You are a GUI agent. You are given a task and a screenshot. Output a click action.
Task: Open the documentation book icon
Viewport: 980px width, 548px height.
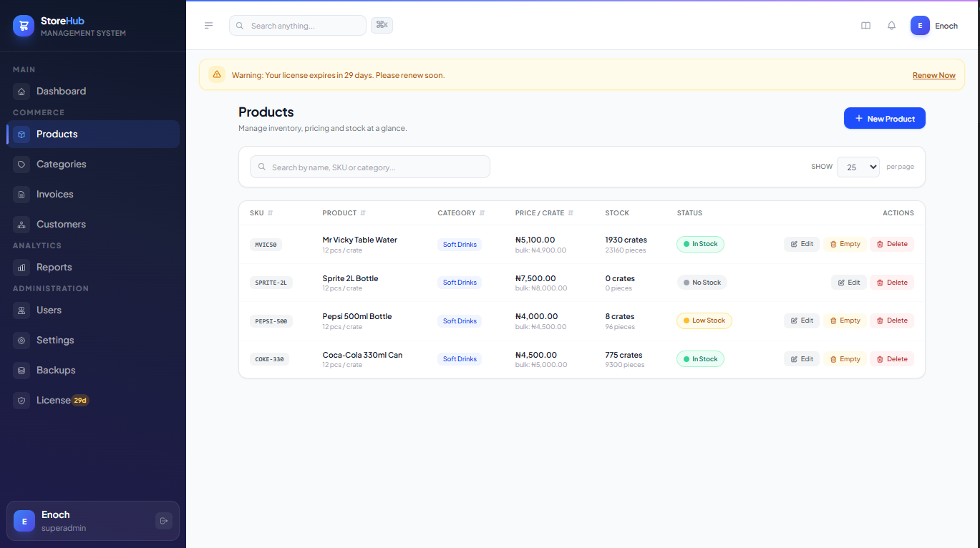[x=865, y=26]
